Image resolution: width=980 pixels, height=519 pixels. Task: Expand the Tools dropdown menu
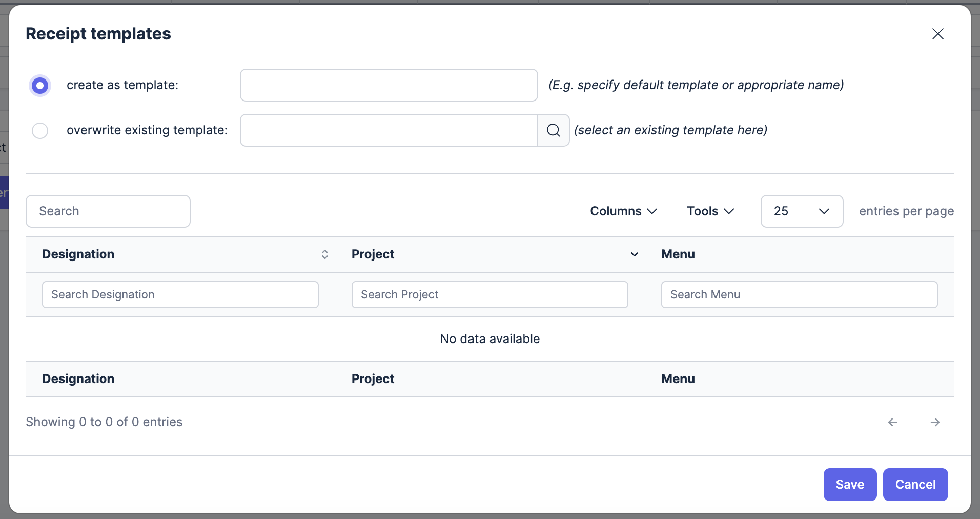[710, 211]
